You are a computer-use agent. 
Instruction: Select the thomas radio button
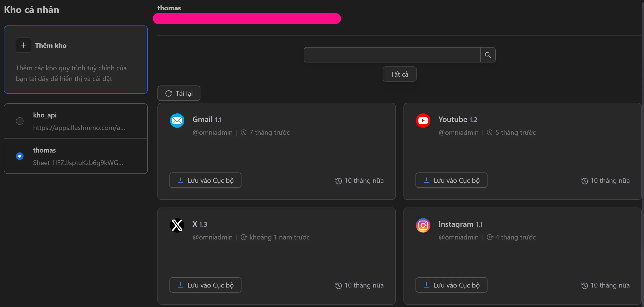click(x=20, y=156)
